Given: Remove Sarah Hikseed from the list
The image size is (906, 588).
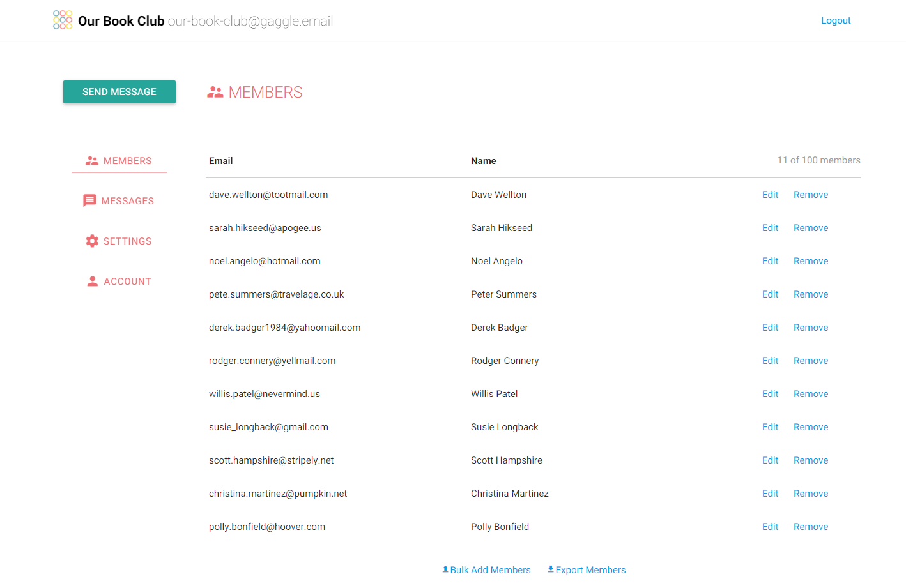Looking at the screenshot, I should [x=811, y=228].
